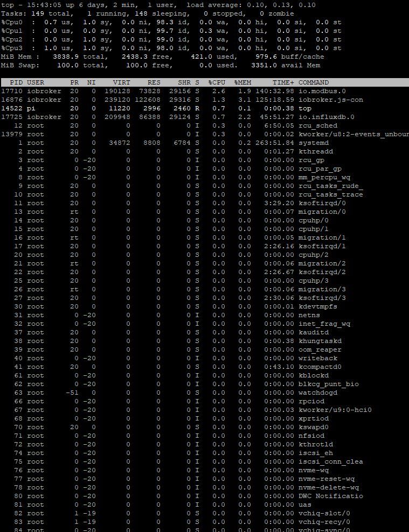Select the 'kworker/u8:2-events_unbour' command
This screenshot has width=409, height=532.
(x=353, y=134)
